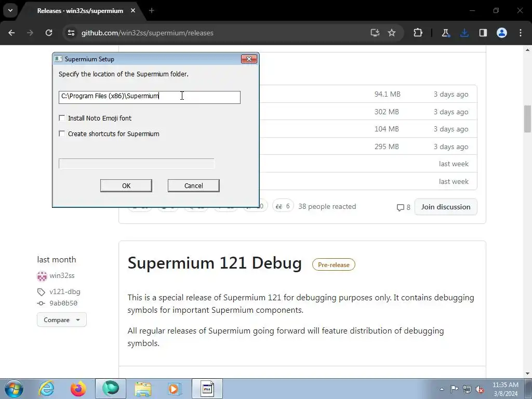Toggle the browser side panel icon
532x399 pixels.
pyautogui.click(x=483, y=33)
